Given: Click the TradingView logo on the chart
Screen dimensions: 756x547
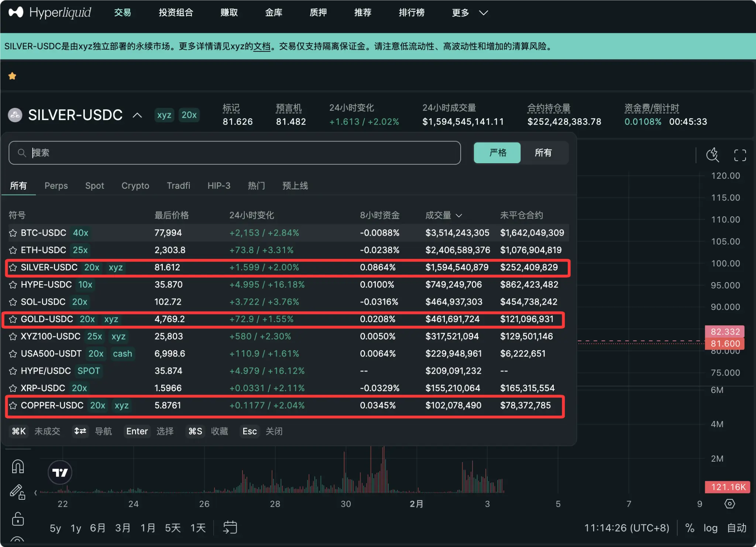Looking at the screenshot, I should click(60, 472).
